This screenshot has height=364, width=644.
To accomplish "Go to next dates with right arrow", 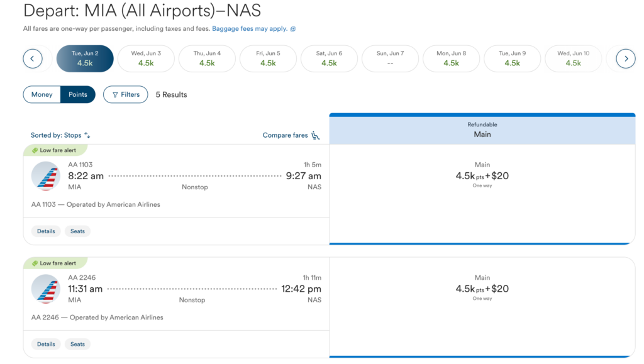I will 626,58.
